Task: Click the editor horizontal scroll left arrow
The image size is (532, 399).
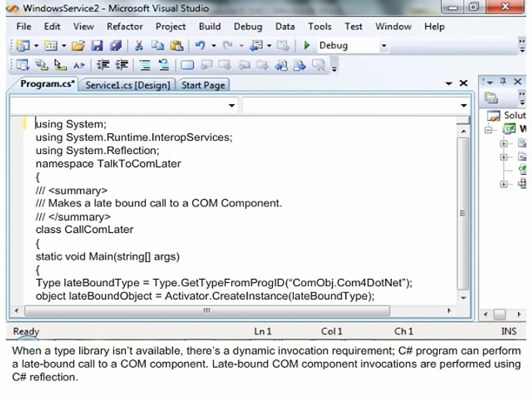Action: coord(17,310)
